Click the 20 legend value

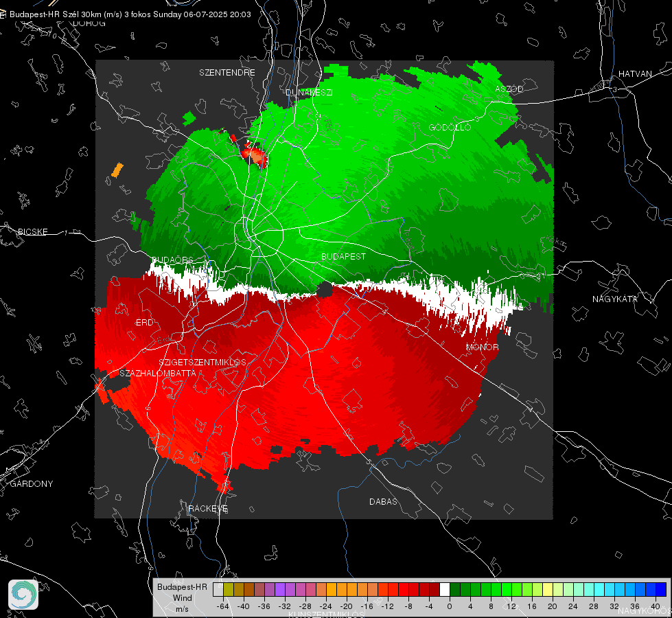pos(553,606)
